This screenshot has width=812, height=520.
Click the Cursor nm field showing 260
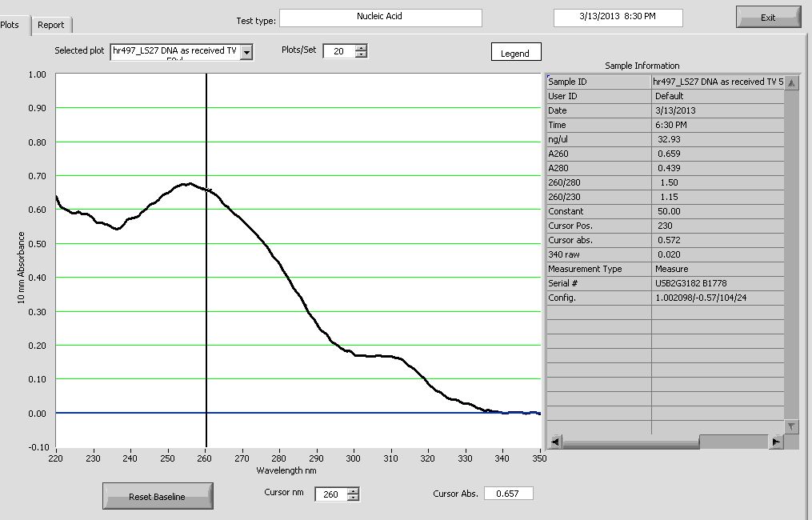pos(331,494)
